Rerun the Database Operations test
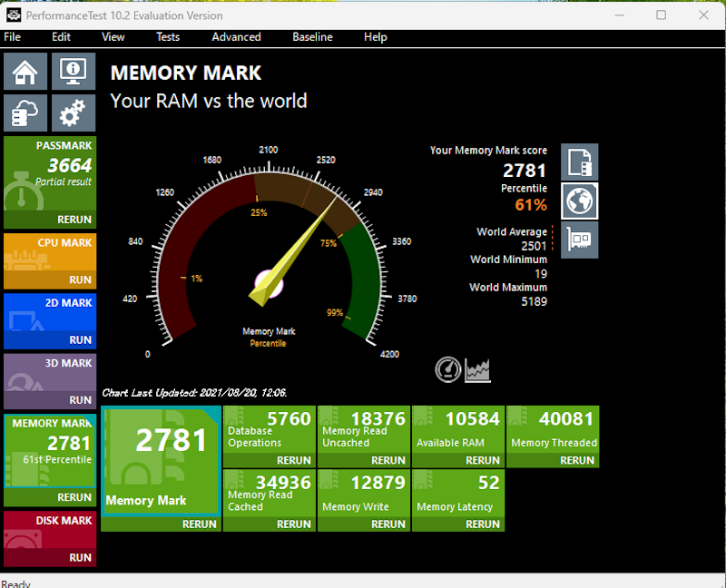The width and height of the screenshot is (726, 588). click(x=270, y=460)
